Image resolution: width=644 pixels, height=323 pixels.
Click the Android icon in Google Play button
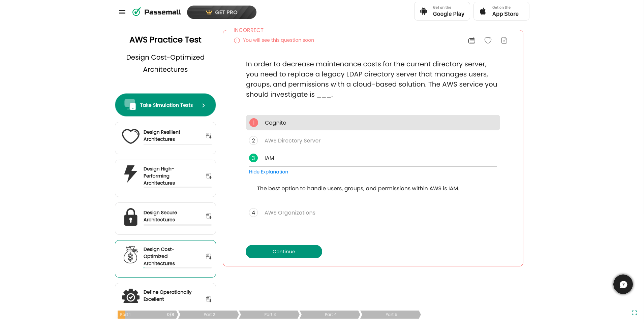(x=424, y=11)
